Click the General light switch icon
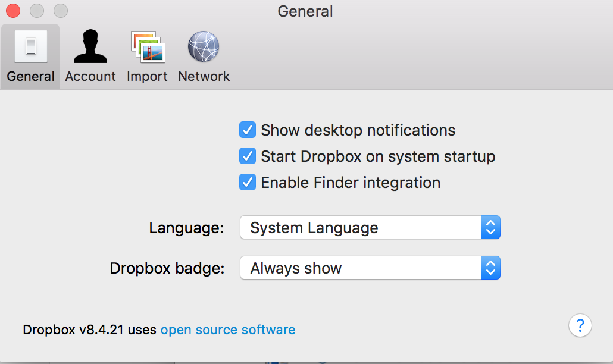The height and width of the screenshot is (364, 613). pos(30,46)
